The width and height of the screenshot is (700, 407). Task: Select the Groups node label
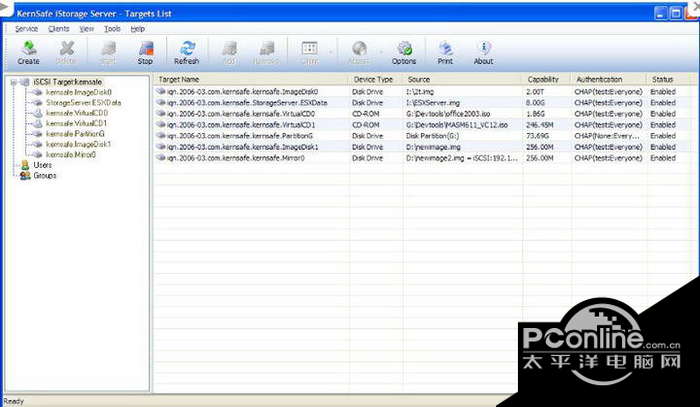coord(45,176)
